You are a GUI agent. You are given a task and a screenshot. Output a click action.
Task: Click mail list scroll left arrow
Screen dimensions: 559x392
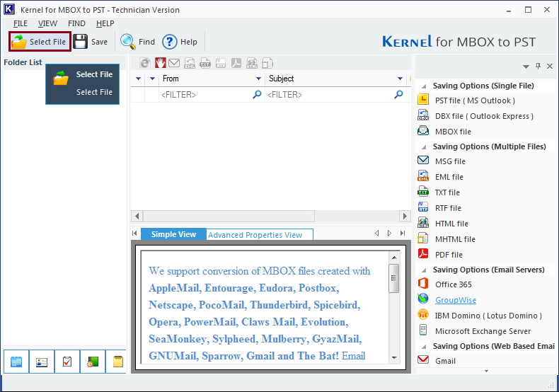(x=137, y=216)
